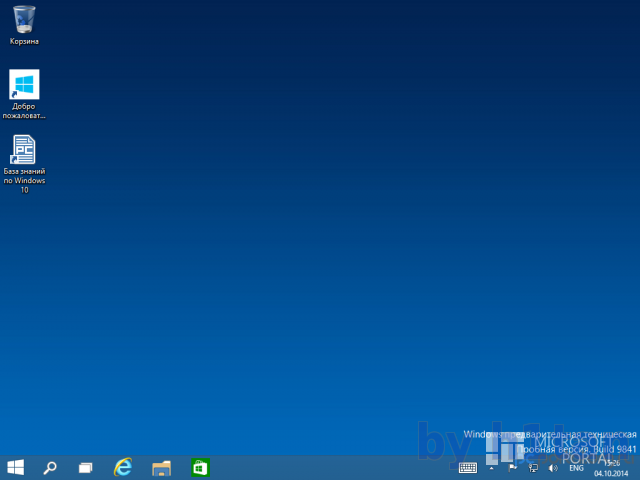This screenshot has width=640, height=480.
Task: Launch the Windows Store from the taskbar
Action: pyautogui.click(x=200, y=467)
